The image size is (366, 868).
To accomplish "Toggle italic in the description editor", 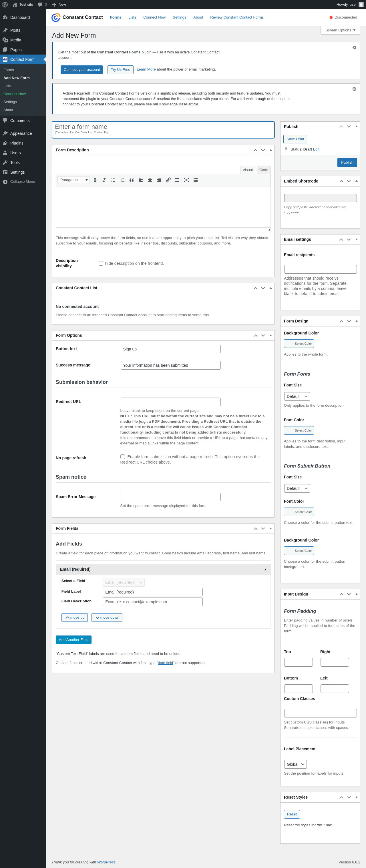I will 104,180.
